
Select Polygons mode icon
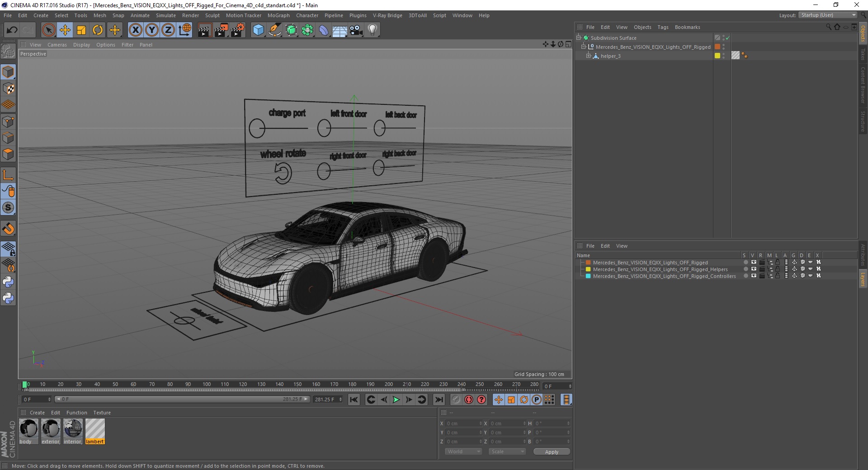[8, 154]
